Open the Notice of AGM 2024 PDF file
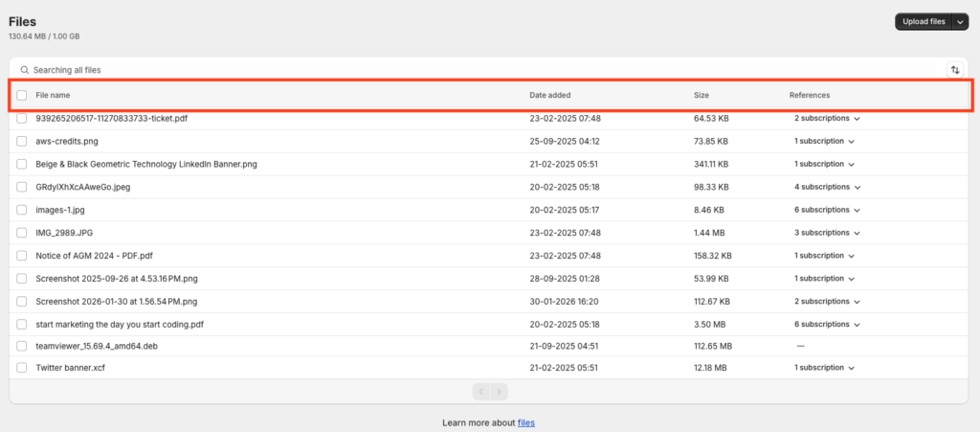This screenshot has height=432, width=980. pyautogui.click(x=94, y=256)
